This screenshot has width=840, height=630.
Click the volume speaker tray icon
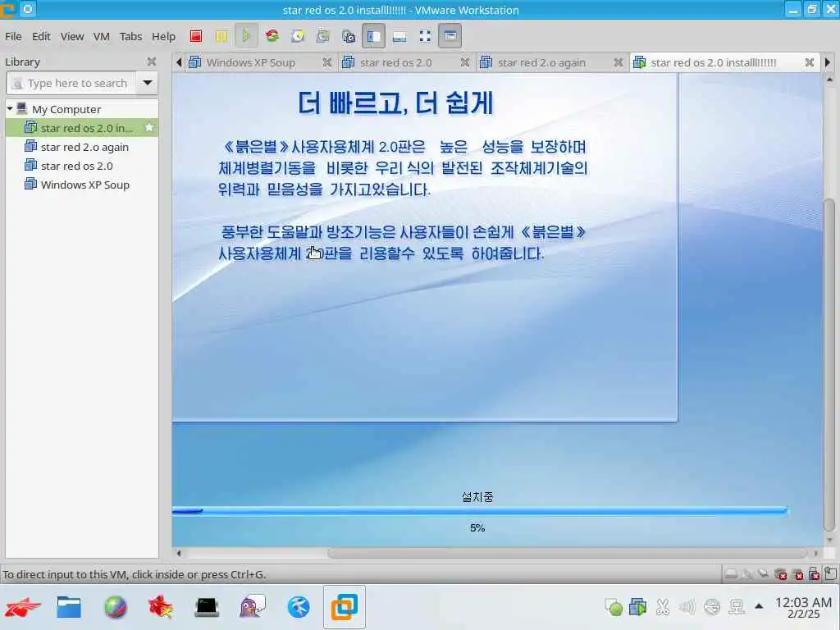tap(687, 607)
